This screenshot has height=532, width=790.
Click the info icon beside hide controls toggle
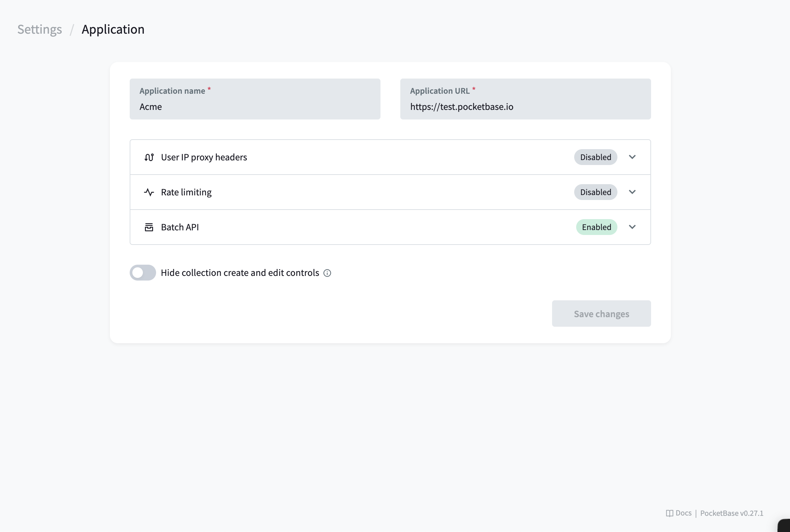click(x=327, y=273)
